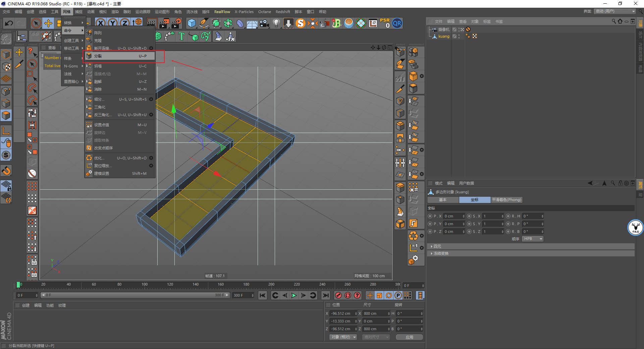
Task: Click the back arrow in Attribute Manager
Action: tap(590, 183)
